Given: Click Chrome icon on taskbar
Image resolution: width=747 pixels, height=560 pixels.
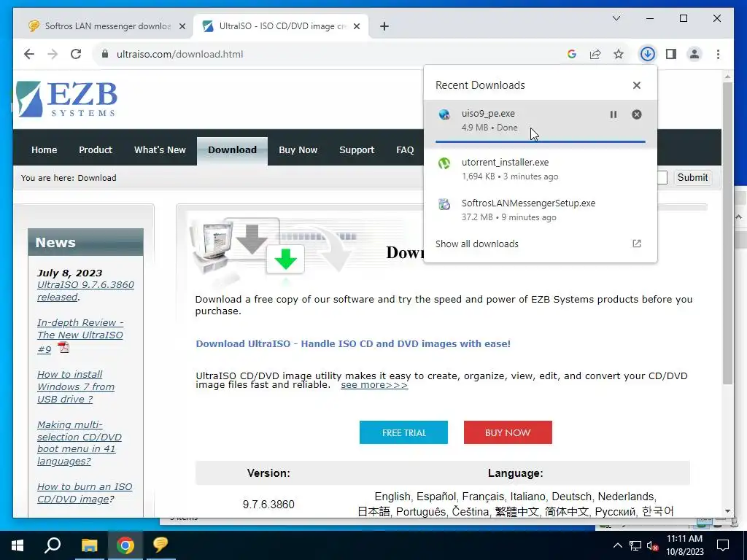Looking at the screenshot, I should [x=125, y=545].
